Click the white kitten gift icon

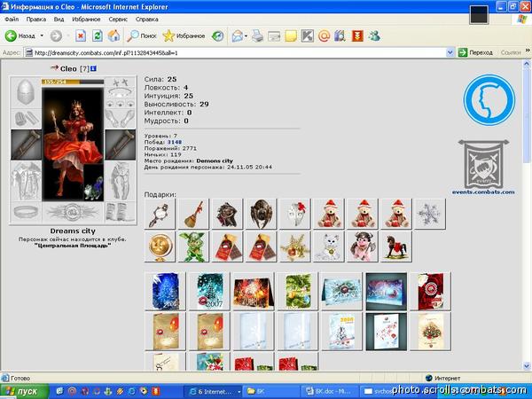tap(328, 246)
